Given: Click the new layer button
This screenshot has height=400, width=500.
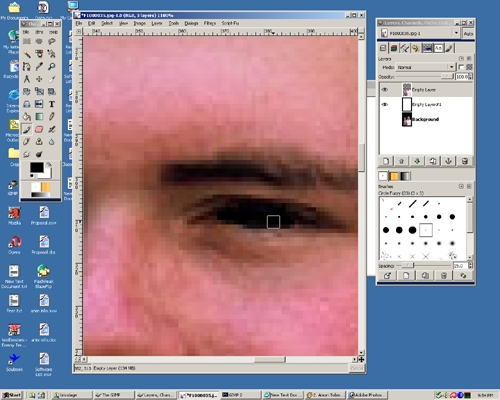Looking at the screenshot, I should (386, 161).
